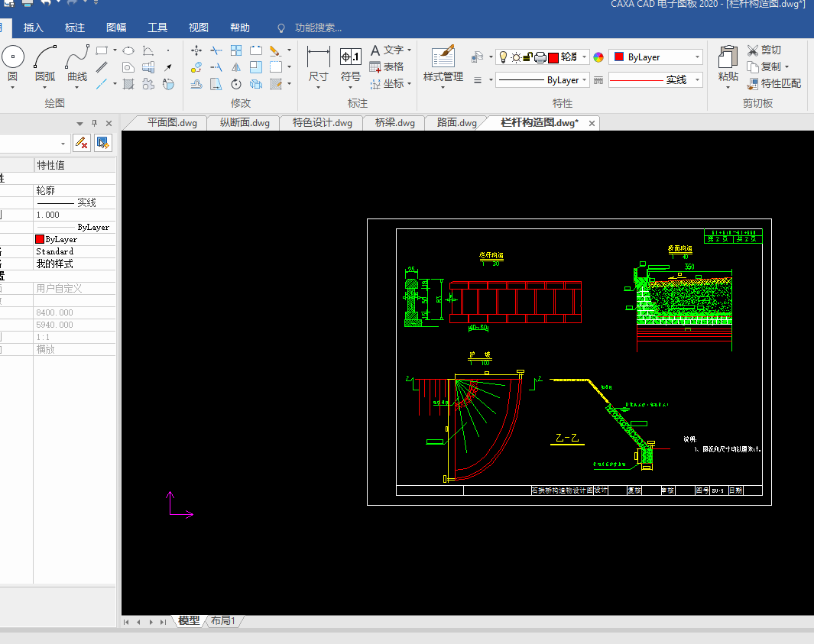Click the Cut (剪切) button
Screen dimensions: 814x644
[764, 50]
